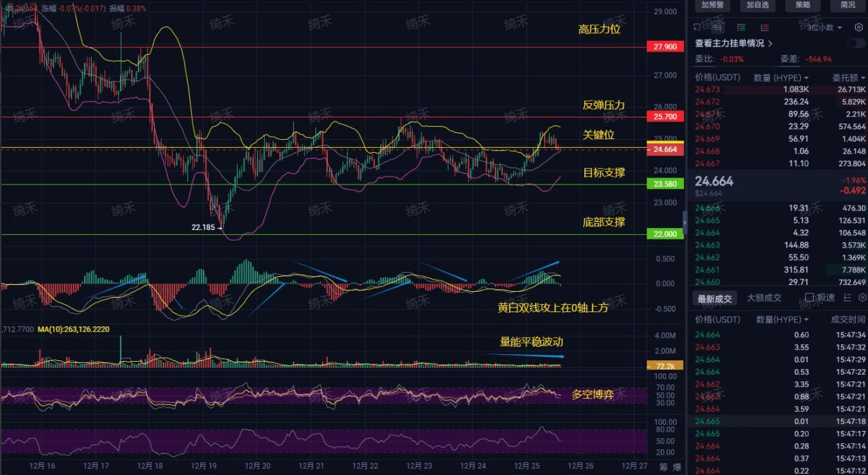Show buy orders only in order book
868x475 pixels.
click(x=742, y=28)
